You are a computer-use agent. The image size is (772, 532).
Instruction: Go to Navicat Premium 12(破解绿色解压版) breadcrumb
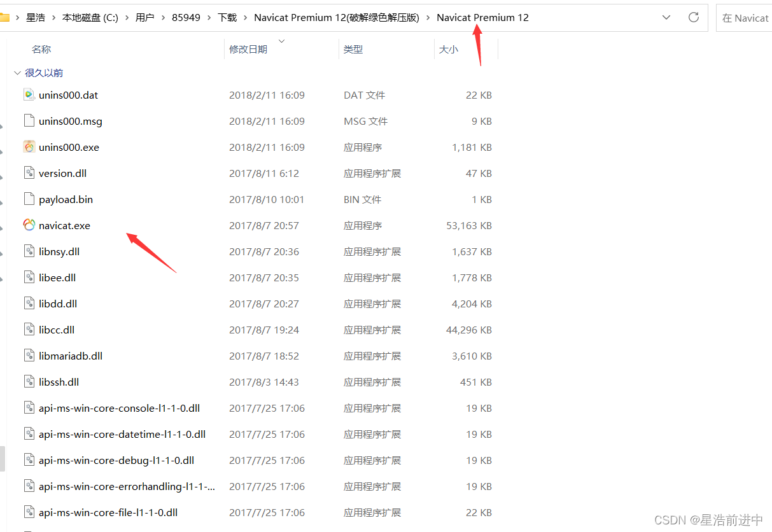coord(337,18)
